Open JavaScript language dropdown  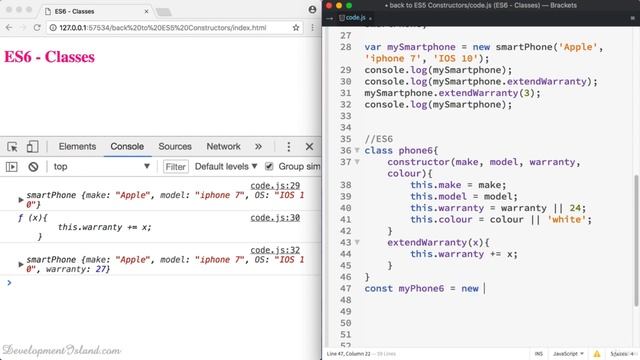[x=568, y=354]
